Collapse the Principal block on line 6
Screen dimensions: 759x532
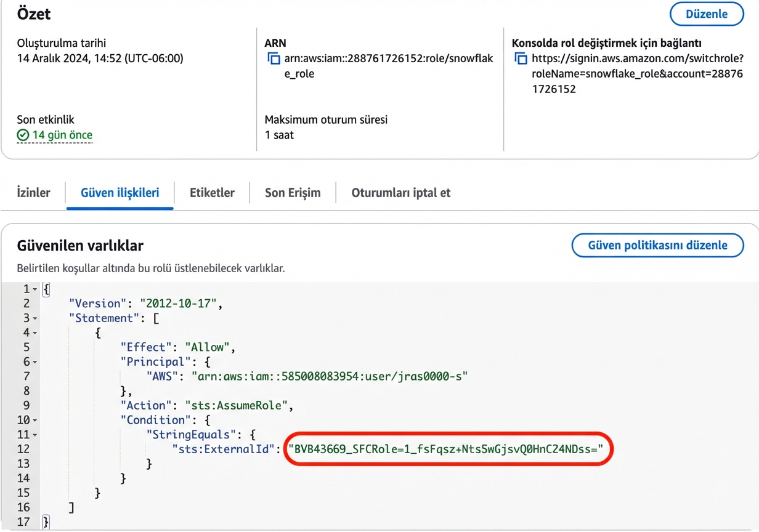point(36,361)
